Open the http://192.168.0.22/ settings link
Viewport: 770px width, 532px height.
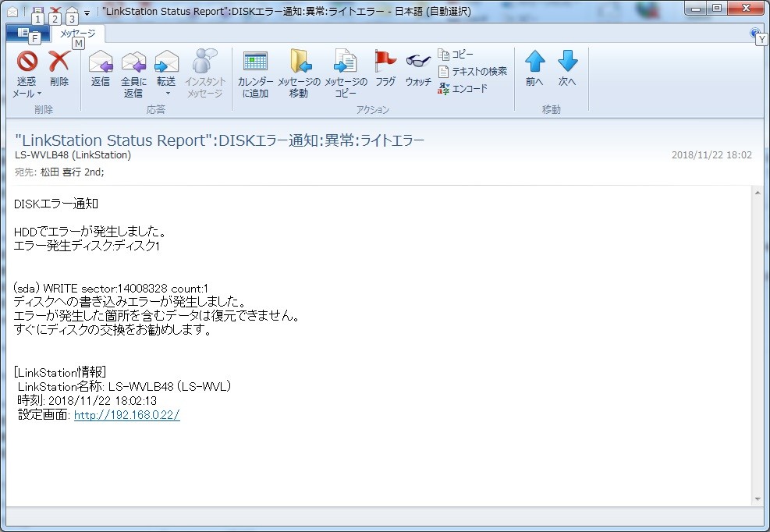(126, 415)
